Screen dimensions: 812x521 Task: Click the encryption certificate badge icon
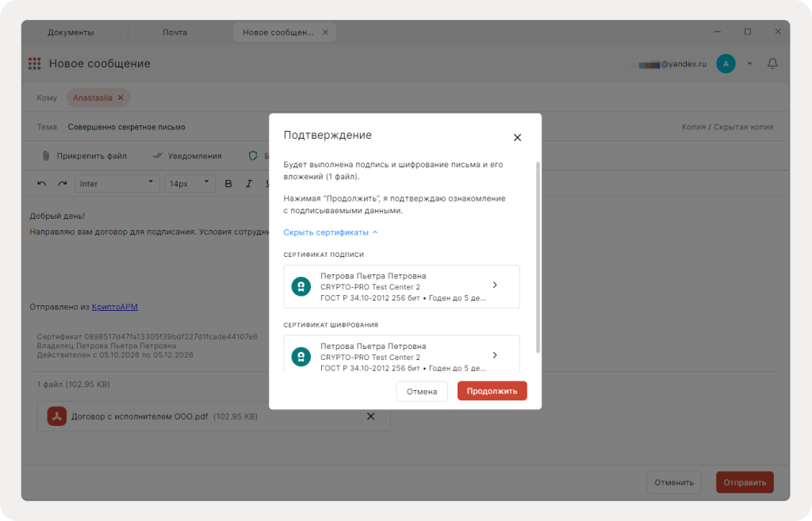301,357
